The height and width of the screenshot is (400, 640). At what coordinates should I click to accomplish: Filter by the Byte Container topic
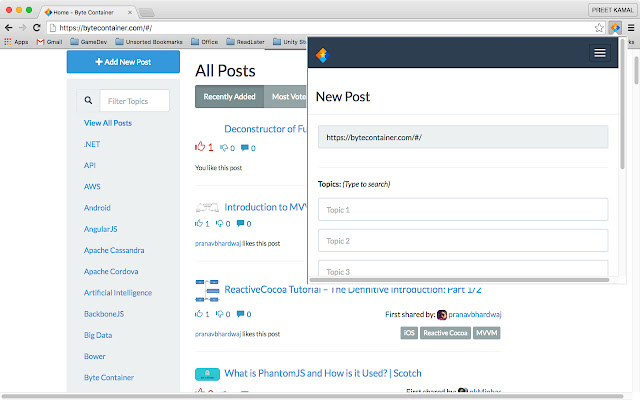(x=109, y=378)
